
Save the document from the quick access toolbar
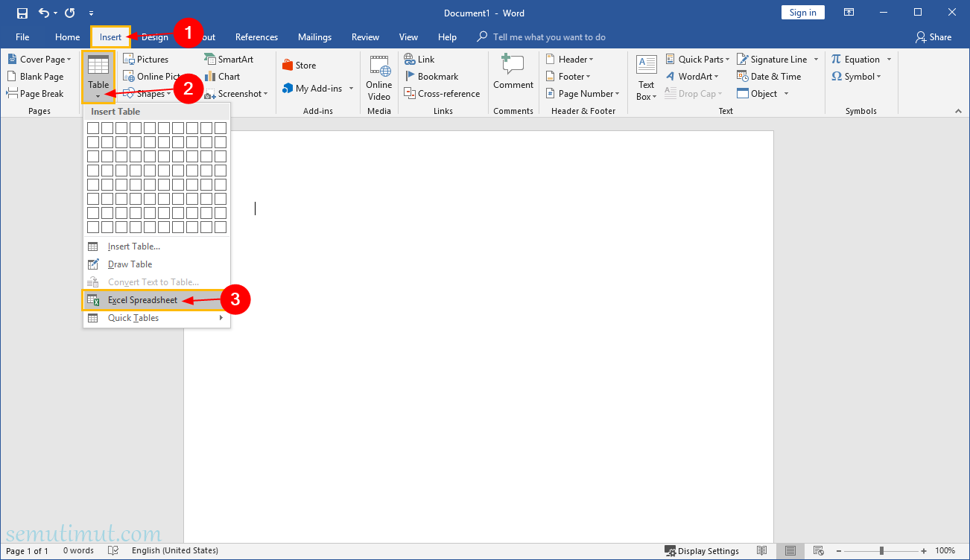(22, 13)
